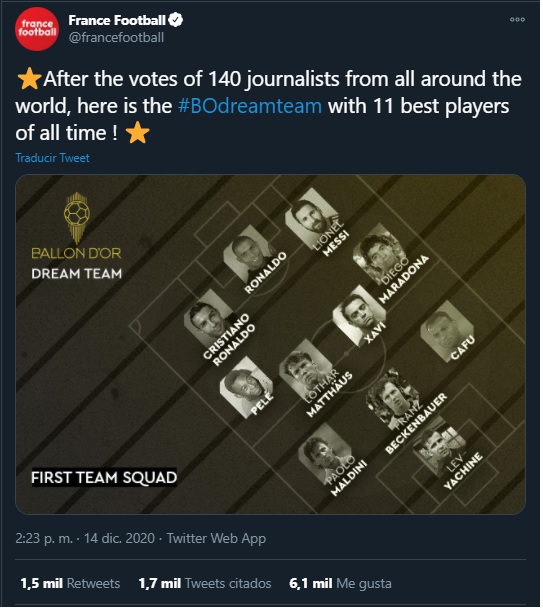The image size is (543, 608).
Task: View the 1,5 mil Retweets list
Action: click(70, 584)
